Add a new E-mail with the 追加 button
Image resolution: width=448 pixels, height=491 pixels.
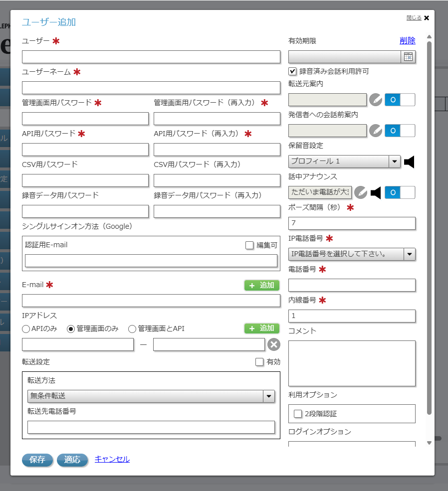click(x=261, y=285)
